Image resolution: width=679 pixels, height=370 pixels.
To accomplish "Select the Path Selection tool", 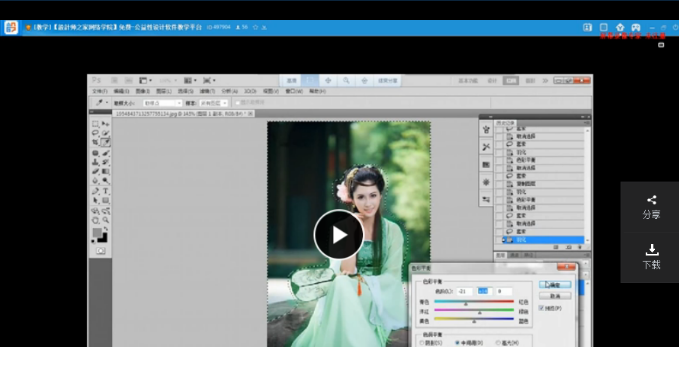I will (x=95, y=200).
